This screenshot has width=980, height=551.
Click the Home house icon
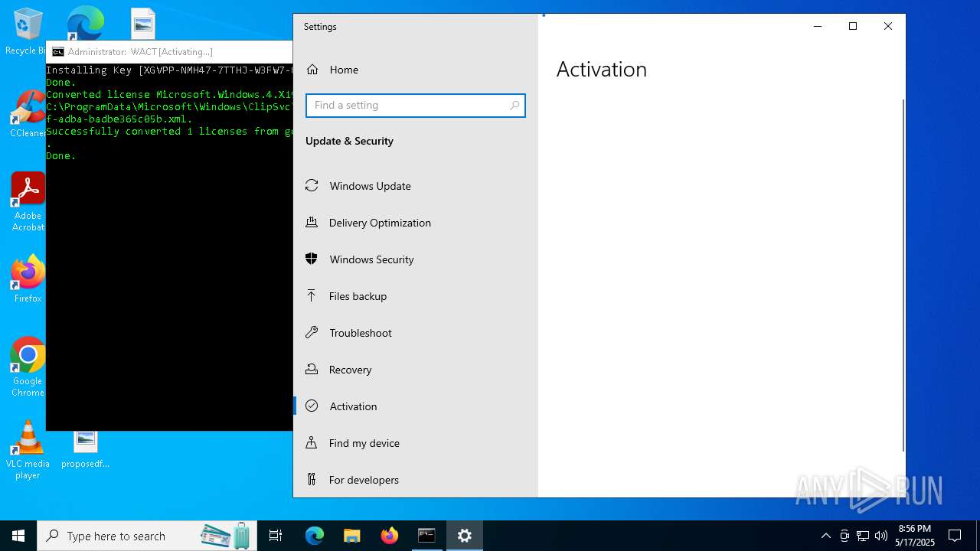coord(312,70)
